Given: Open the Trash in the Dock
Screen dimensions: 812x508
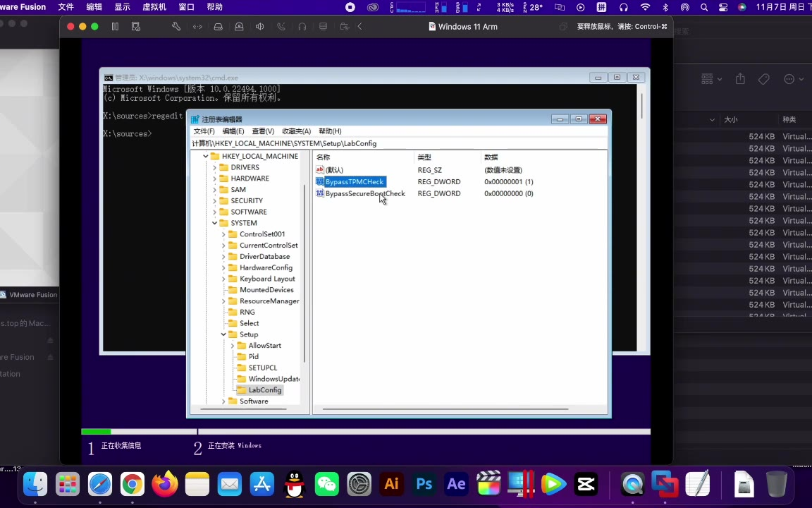Looking at the screenshot, I should pos(776,485).
